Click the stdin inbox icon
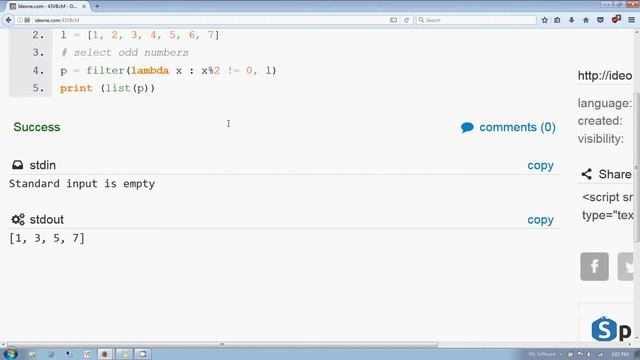The image size is (640, 360). coord(17,165)
